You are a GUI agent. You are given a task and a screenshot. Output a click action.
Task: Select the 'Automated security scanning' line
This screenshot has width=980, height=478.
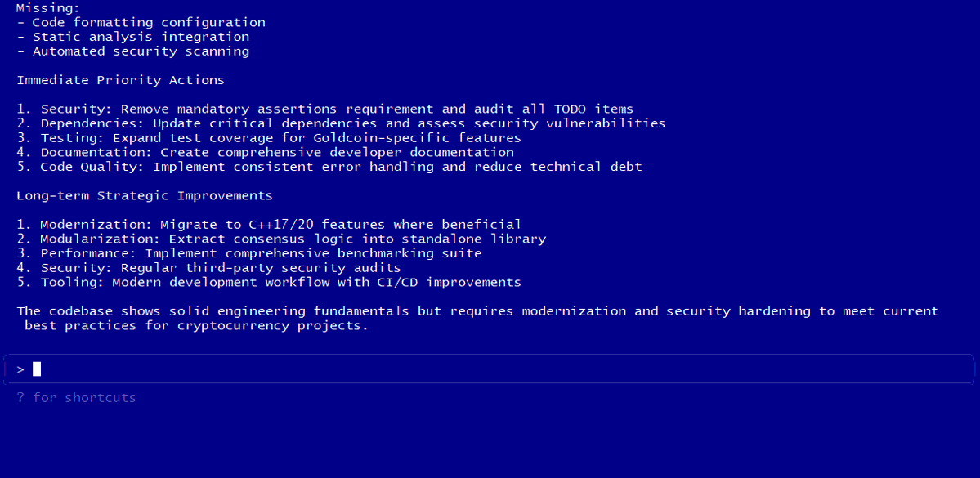[x=133, y=51]
